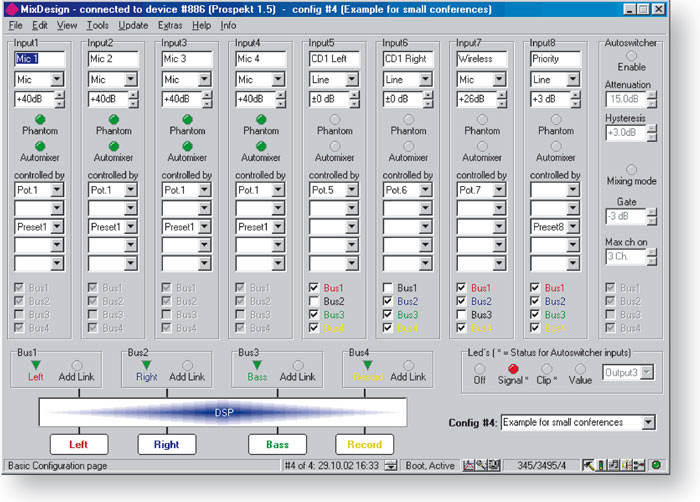700x502 pixels.
Task: Click the green Bus1 triangle marker
Action: tap(37, 365)
